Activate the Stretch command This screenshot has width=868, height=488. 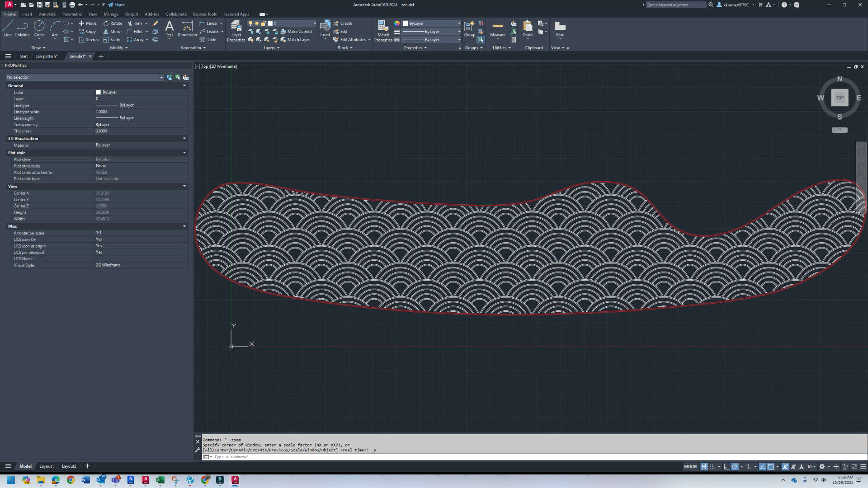coord(89,40)
